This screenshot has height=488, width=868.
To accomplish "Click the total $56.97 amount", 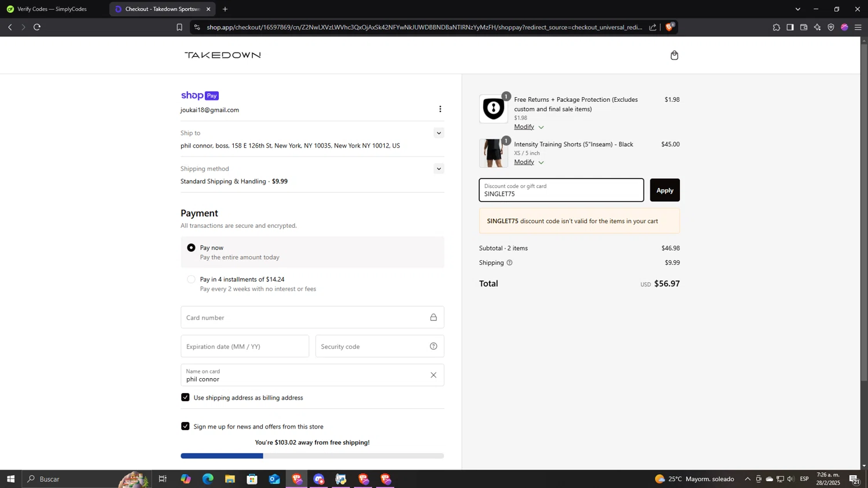I will pyautogui.click(x=667, y=284).
